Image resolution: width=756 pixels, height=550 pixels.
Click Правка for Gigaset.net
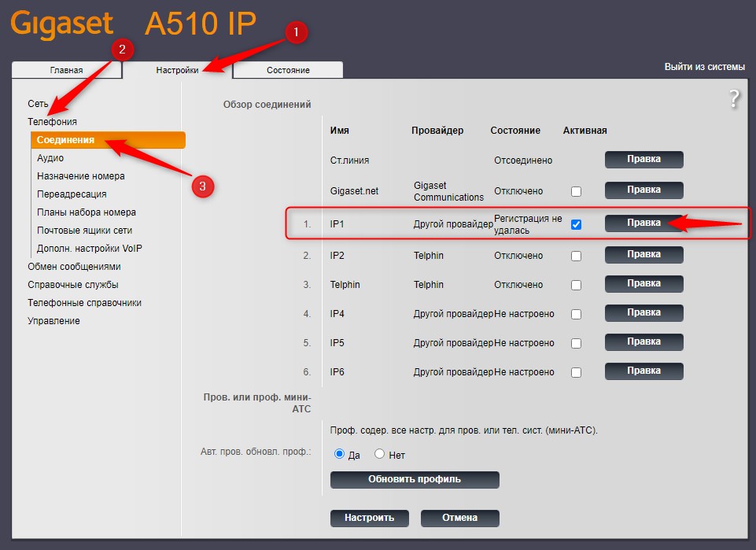pyautogui.click(x=644, y=190)
